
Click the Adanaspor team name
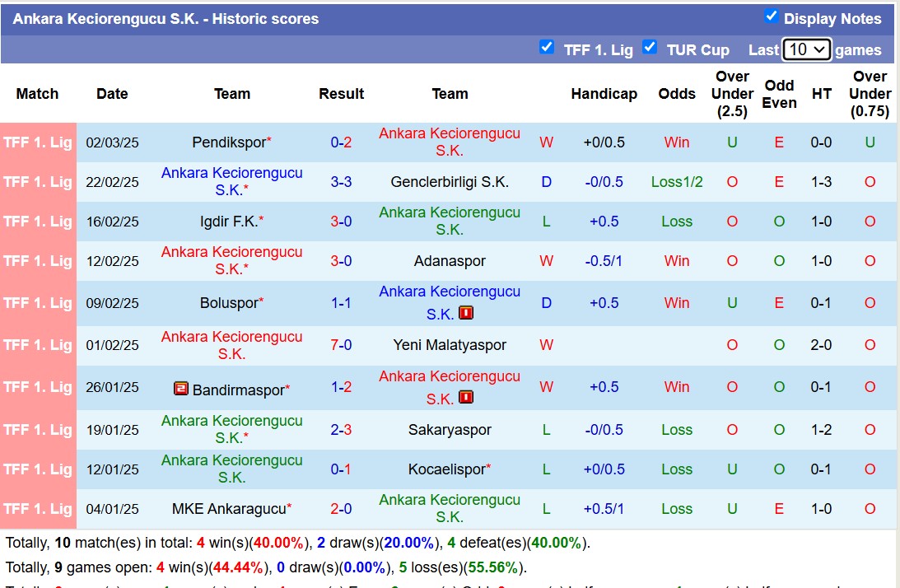pos(450,261)
